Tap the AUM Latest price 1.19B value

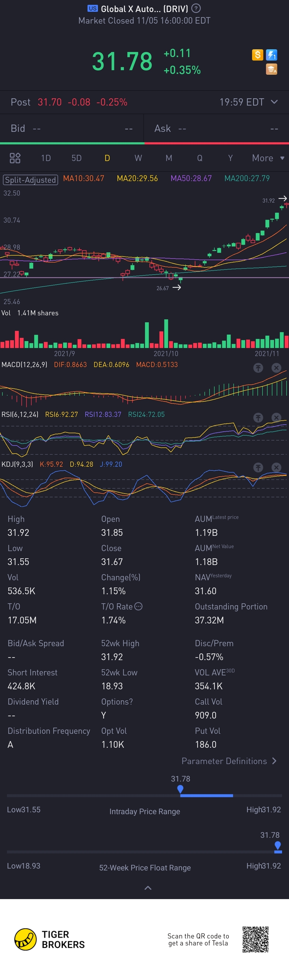click(206, 533)
